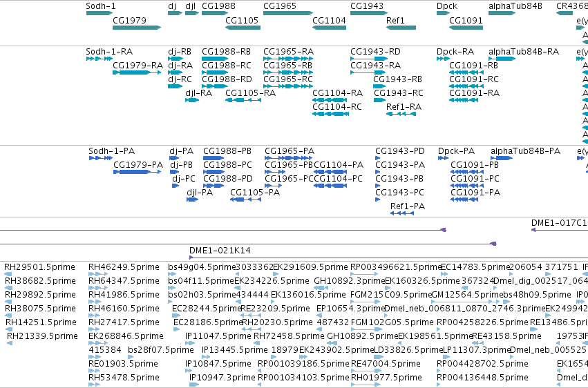This screenshot has height=388, width=588.
Task: Open the RH72458.5prime EST label
Action: pos(289,336)
